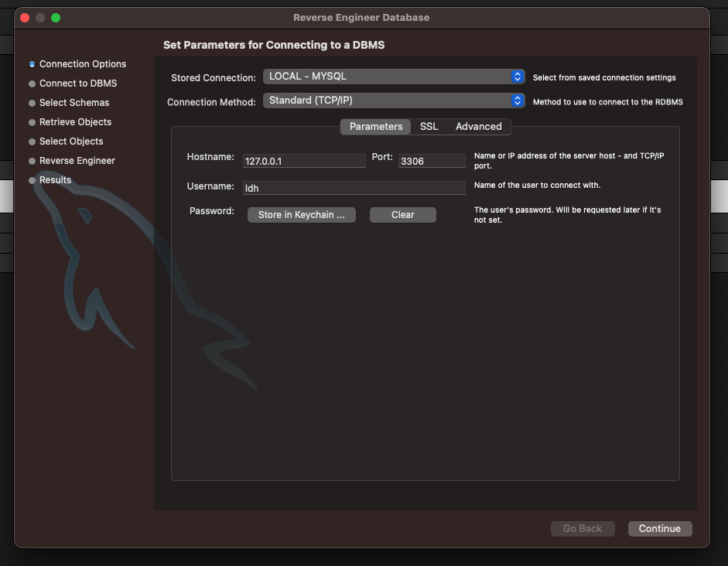The height and width of the screenshot is (566, 728).
Task: Select the Select Objects step
Action: pos(71,141)
